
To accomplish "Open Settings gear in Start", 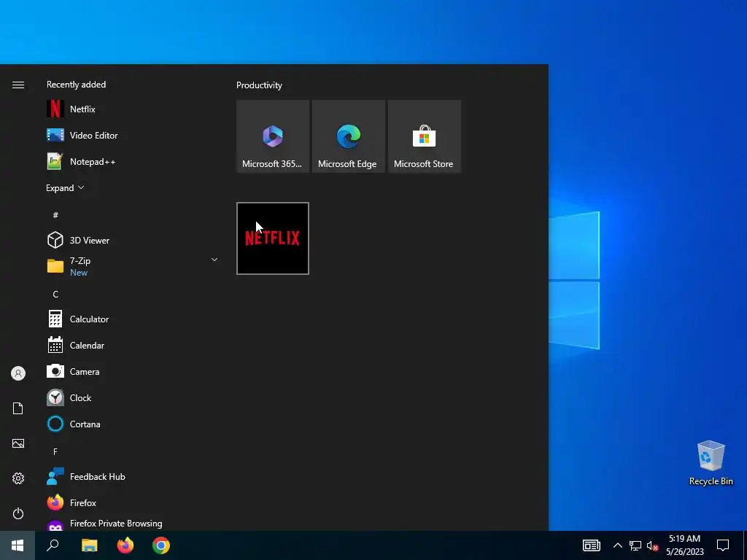I will 18,478.
